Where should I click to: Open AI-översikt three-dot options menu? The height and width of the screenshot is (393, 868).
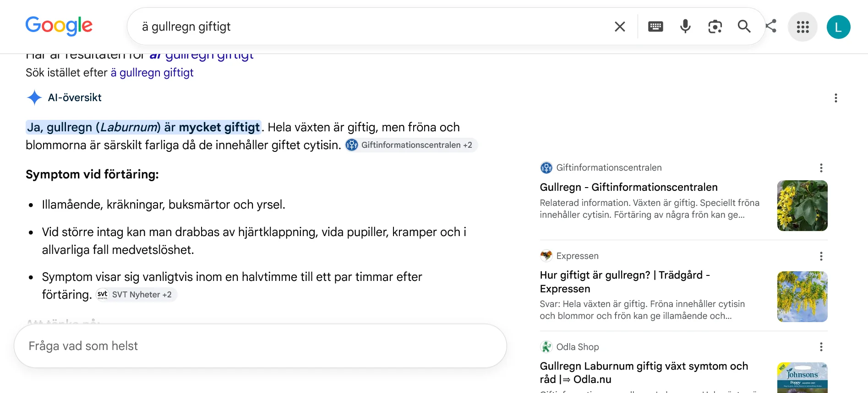pyautogui.click(x=836, y=98)
